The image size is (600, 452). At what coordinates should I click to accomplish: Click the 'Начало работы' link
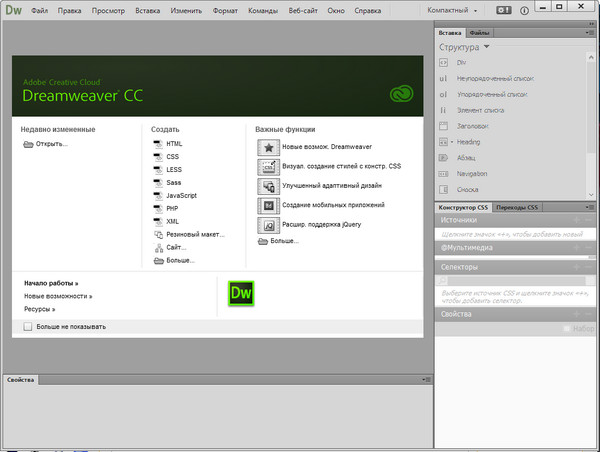pos(51,283)
